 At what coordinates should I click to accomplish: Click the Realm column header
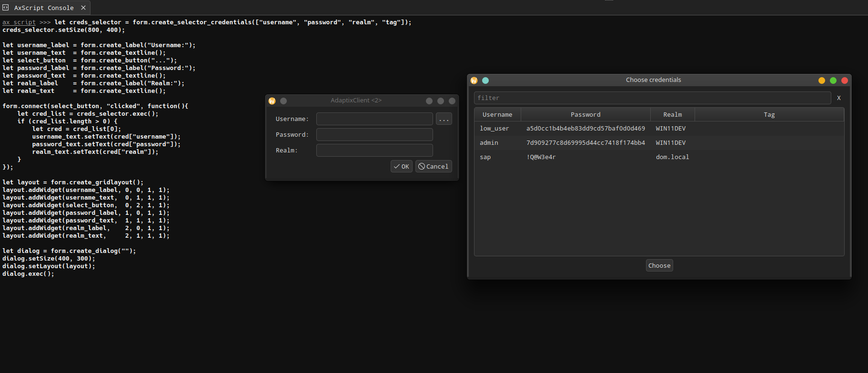672,115
